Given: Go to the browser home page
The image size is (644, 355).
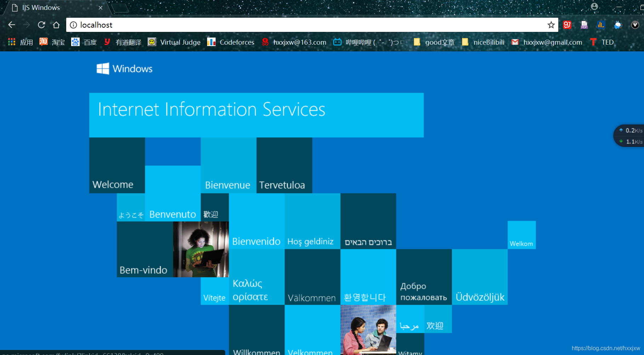Looking at the screenshot, I should coord(56,25).
